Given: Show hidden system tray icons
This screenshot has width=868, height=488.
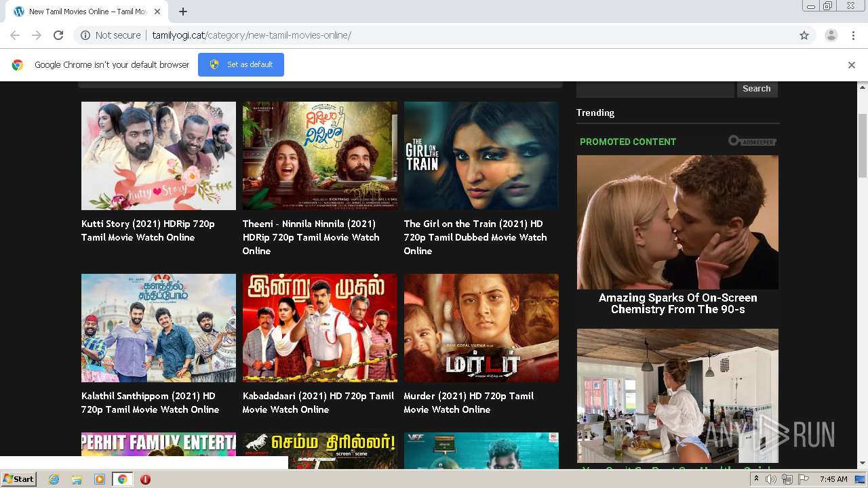Looking at the screenshot, I should click(x=756, y=479).
